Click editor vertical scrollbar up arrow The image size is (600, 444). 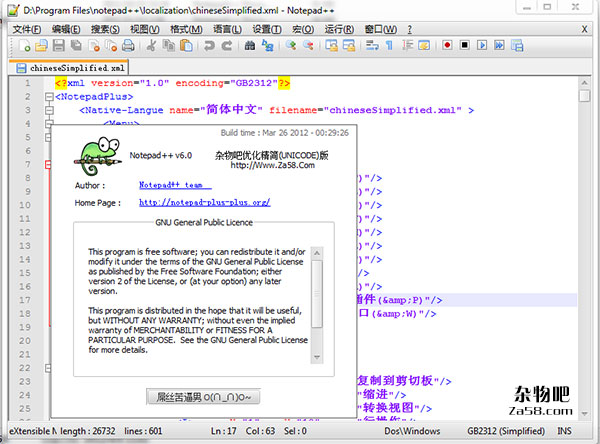(584, 82)
